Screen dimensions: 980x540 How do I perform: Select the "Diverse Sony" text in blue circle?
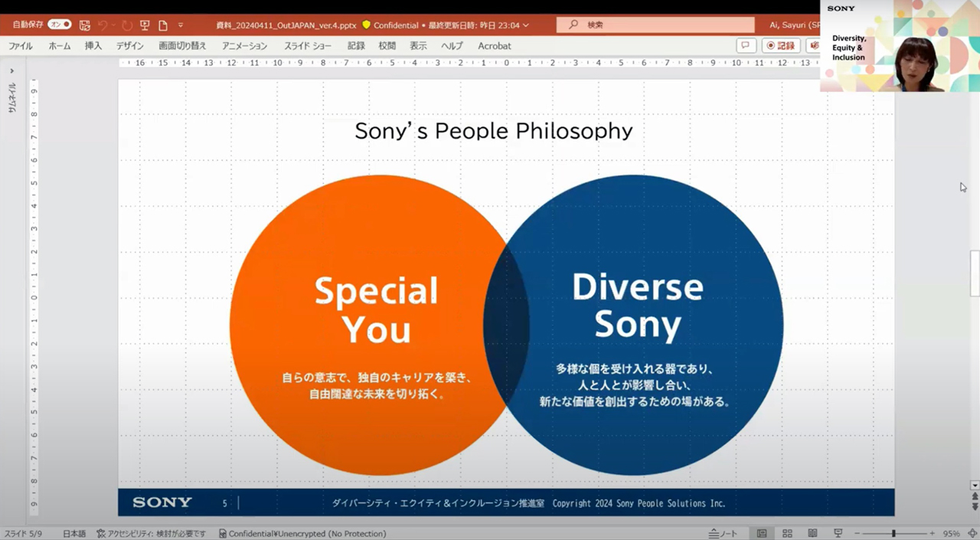pyautogui.click(x=638, y=305)
